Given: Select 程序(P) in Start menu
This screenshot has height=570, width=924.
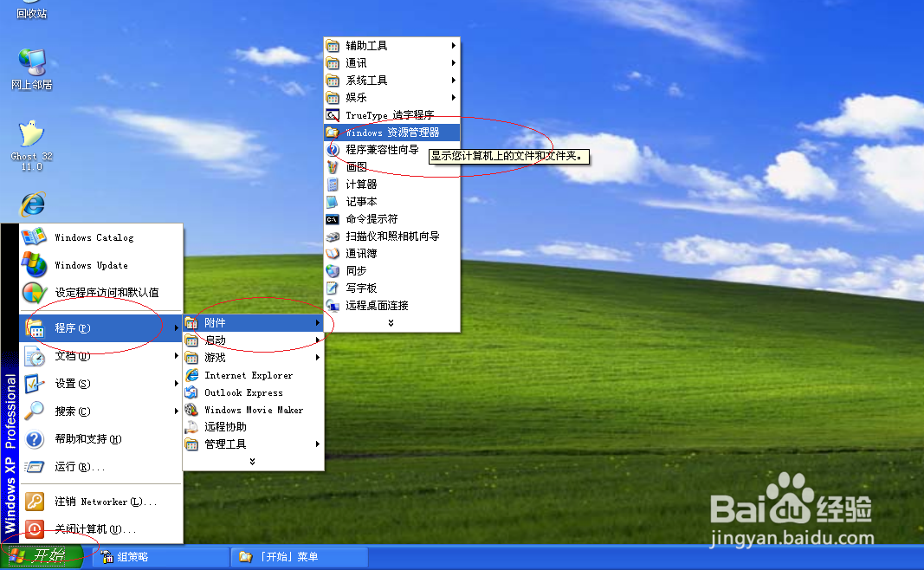Looking at the screenshot, I should point(100,327).
